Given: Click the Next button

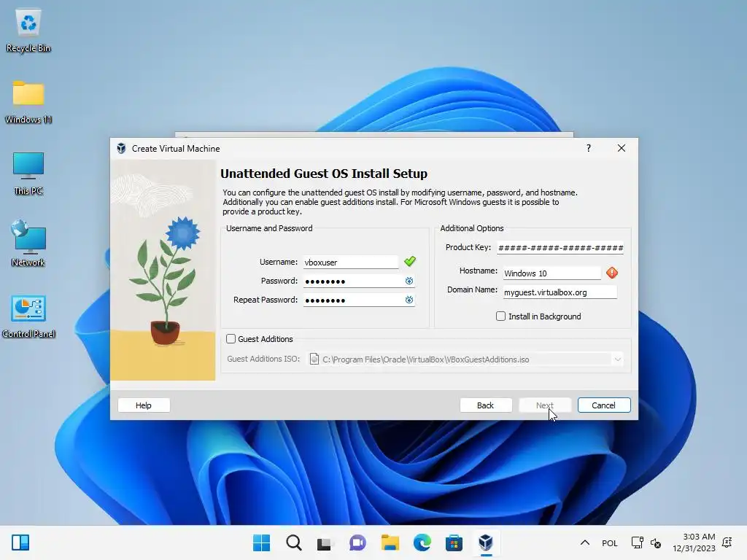Looking at the screenshot, I should click(x=544, y=405).
